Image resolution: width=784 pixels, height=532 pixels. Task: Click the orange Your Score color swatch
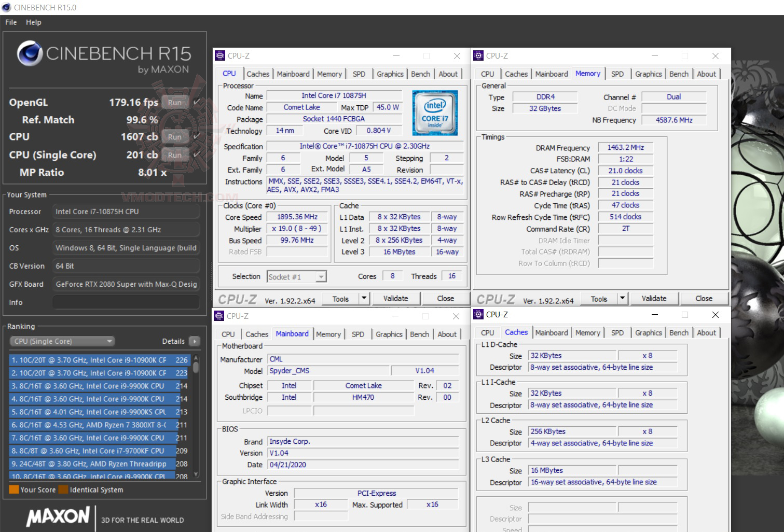coord(14,489)
